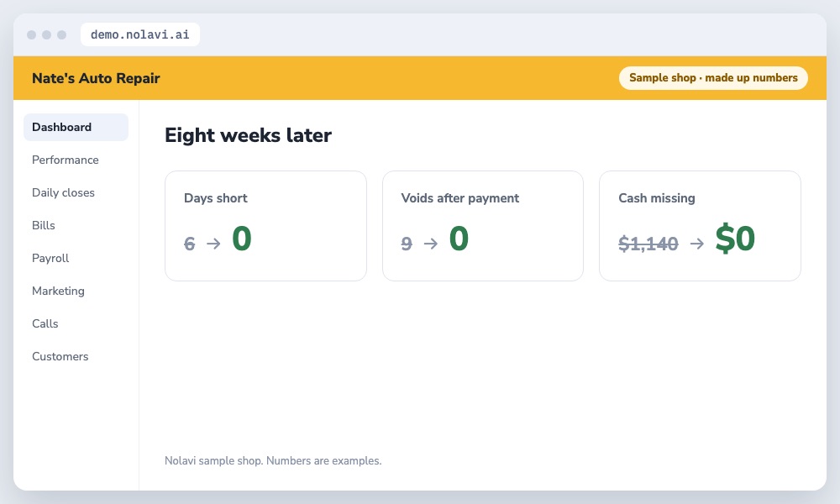This screenshot has width=840, height=504.
Task: Click the Nate's Auto Repair title
Action: (96, 78)
